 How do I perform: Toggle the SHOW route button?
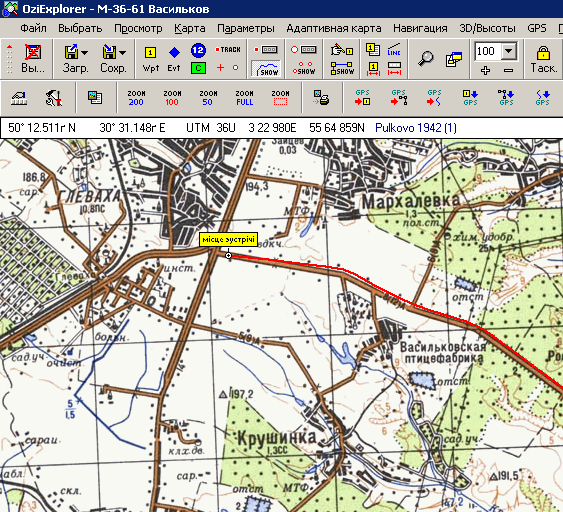point(342,68)
